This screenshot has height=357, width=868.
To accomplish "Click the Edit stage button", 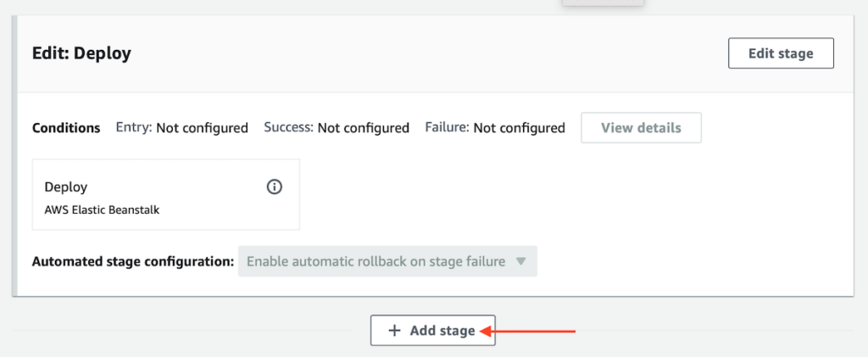I will pyautogui.click(x=781, y=53).
